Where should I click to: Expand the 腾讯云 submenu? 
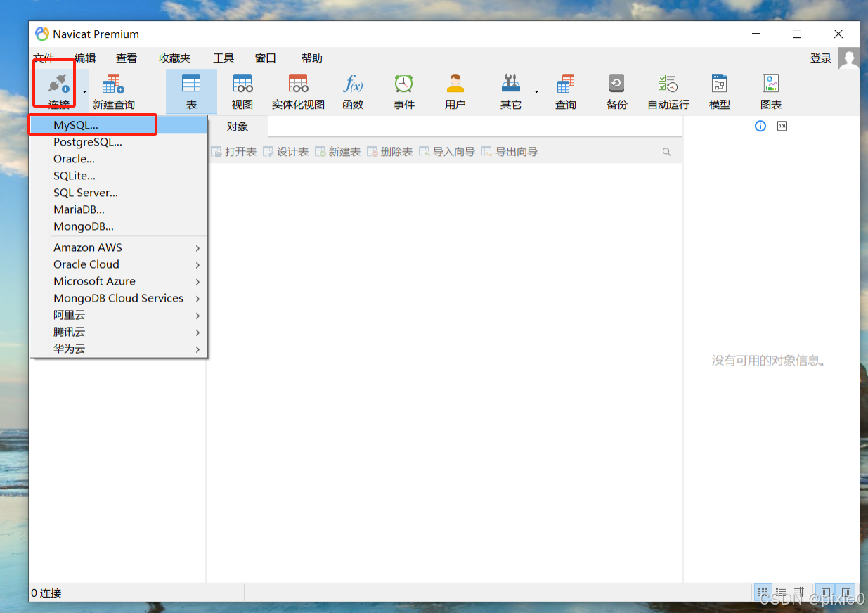click(x=119, y=332)
